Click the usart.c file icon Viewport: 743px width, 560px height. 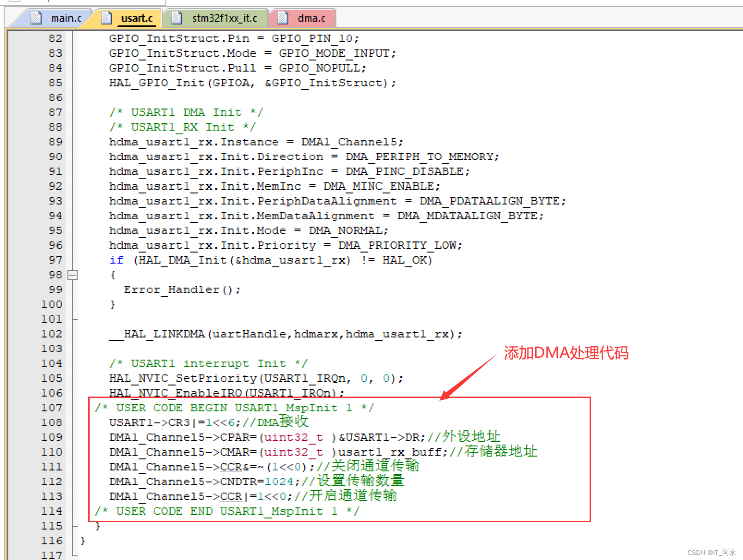[107, 18]
